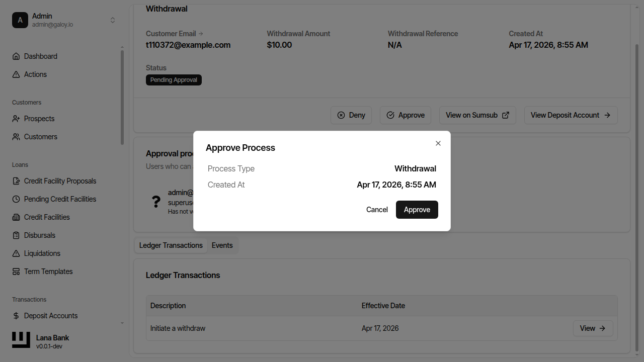Image resolution: width=644 pixels, height=362 pixels.
Task: Switch to the Events tab
Action: [x=222, y=245]
